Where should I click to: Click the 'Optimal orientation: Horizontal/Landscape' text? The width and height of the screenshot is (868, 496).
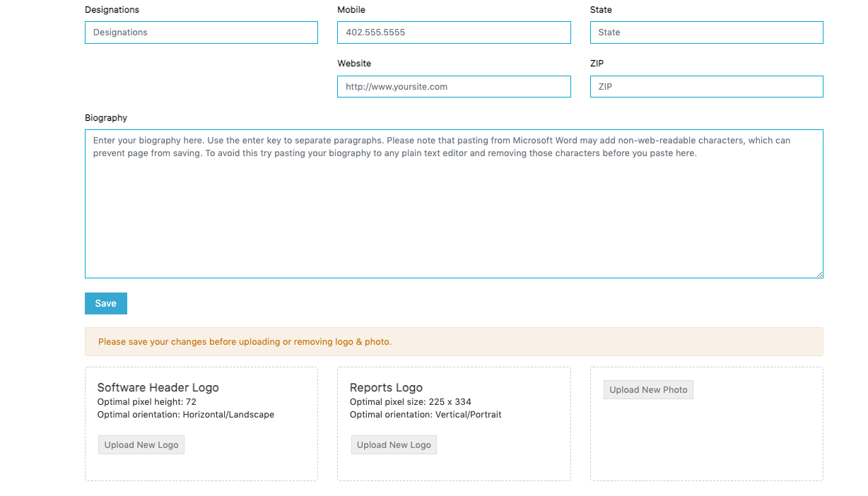pos(186,415)
